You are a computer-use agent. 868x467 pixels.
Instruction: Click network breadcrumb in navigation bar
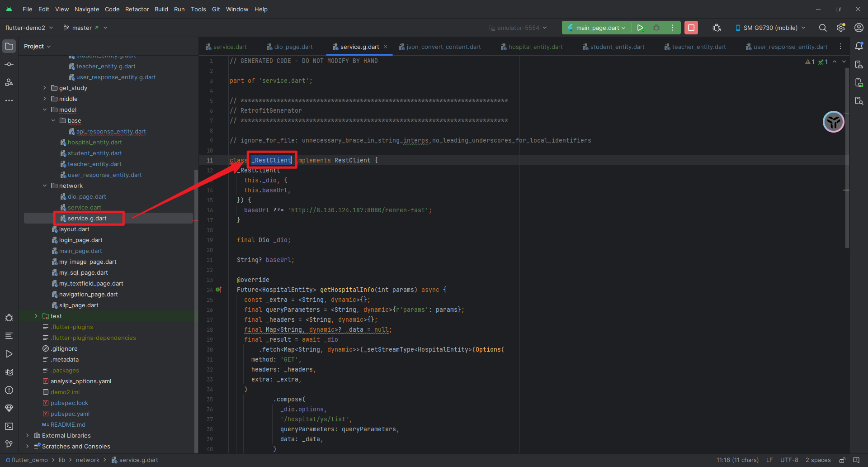(x=88, y=460)
